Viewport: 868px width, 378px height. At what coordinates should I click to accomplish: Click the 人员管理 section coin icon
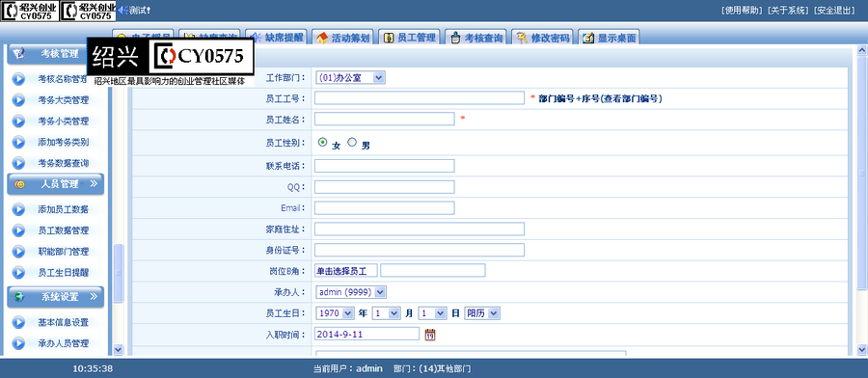19,184
